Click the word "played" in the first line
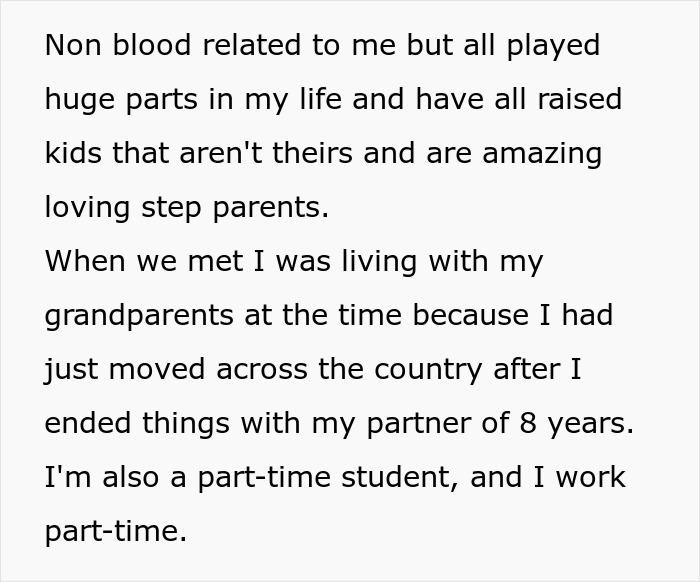The height and width of the screenshot is (582, 700). pos(553,47)
